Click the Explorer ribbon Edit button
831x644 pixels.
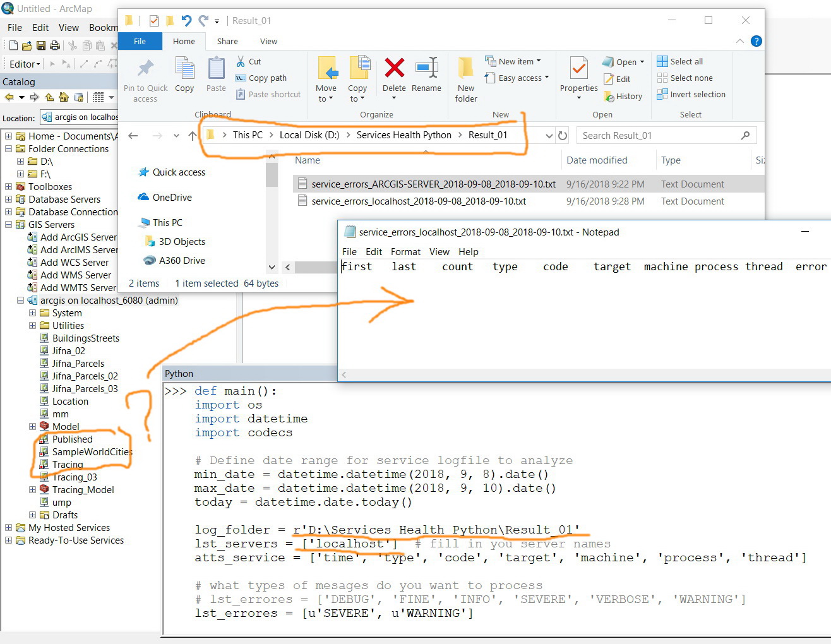click(617, 79)
